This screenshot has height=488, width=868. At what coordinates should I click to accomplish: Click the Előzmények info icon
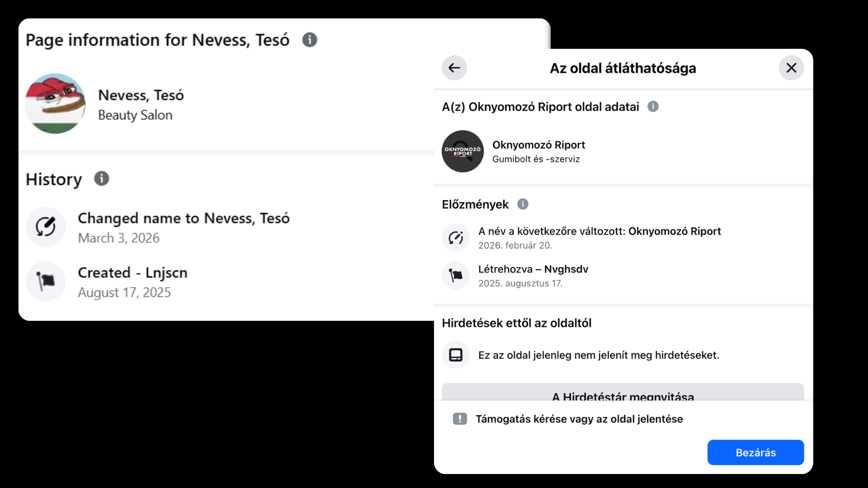tap(524, 204)
